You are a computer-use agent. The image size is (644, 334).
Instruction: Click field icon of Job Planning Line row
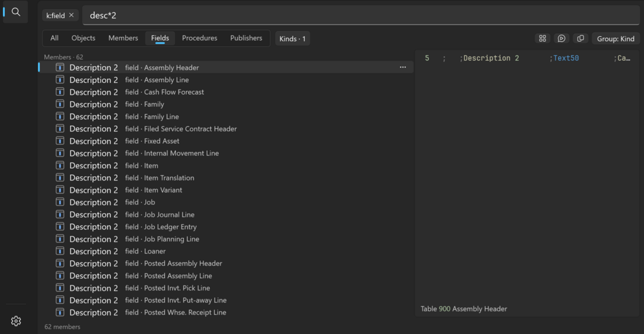[60, 239]
